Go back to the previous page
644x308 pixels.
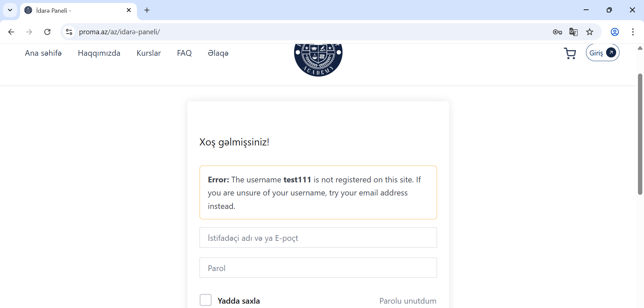(x=11, y=32)
